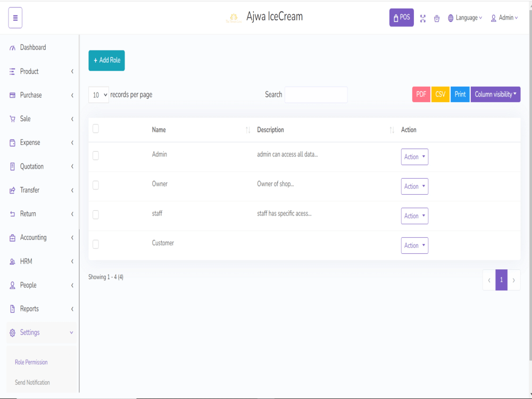Toggle the select-all checkbox in the table header
This screenshot has width=532, height=399.
click(x=96, y=128)
